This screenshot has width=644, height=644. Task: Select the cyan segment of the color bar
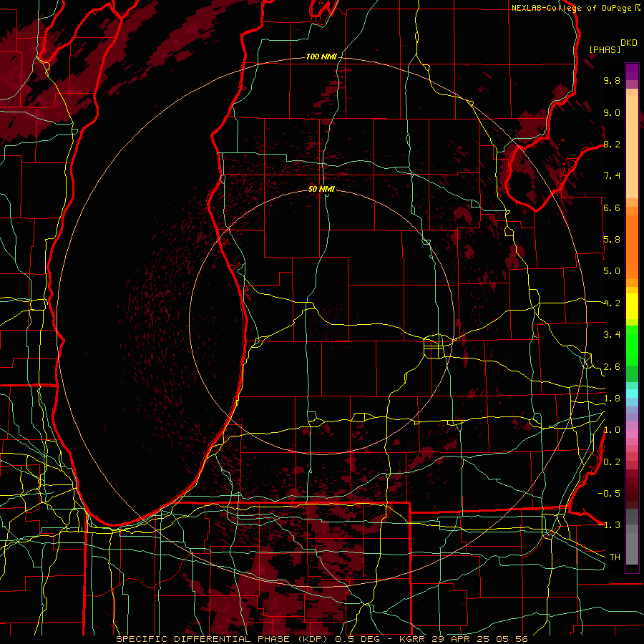point(632,394)
